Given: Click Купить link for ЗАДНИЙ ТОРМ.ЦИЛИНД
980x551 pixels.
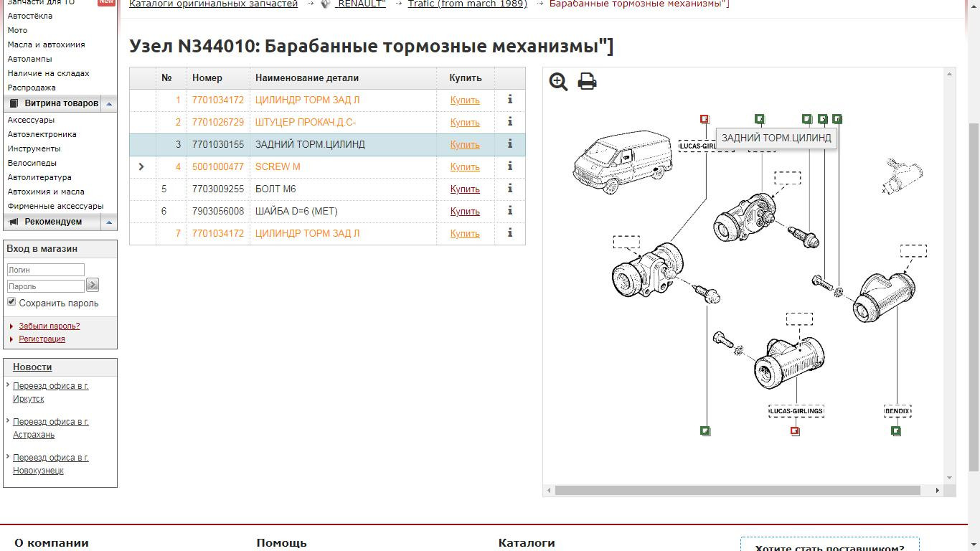Looking at the screenshot, I should click(x=465, y=144).
